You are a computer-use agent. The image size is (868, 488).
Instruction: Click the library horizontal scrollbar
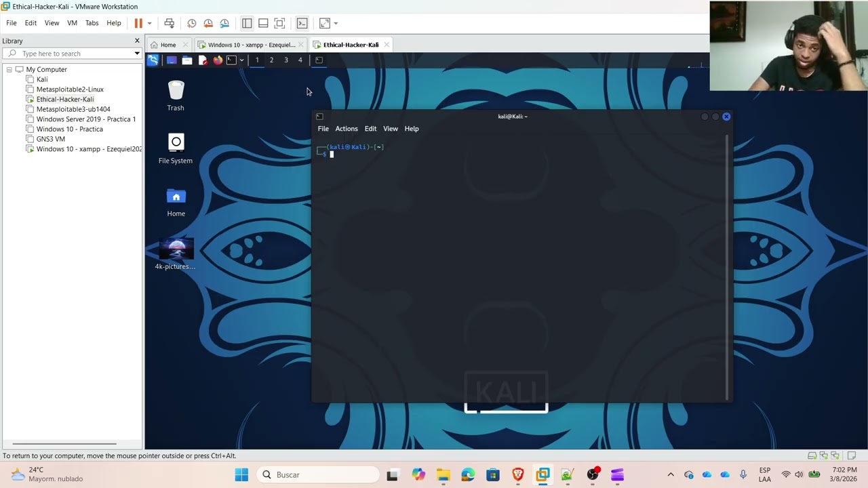64,445
